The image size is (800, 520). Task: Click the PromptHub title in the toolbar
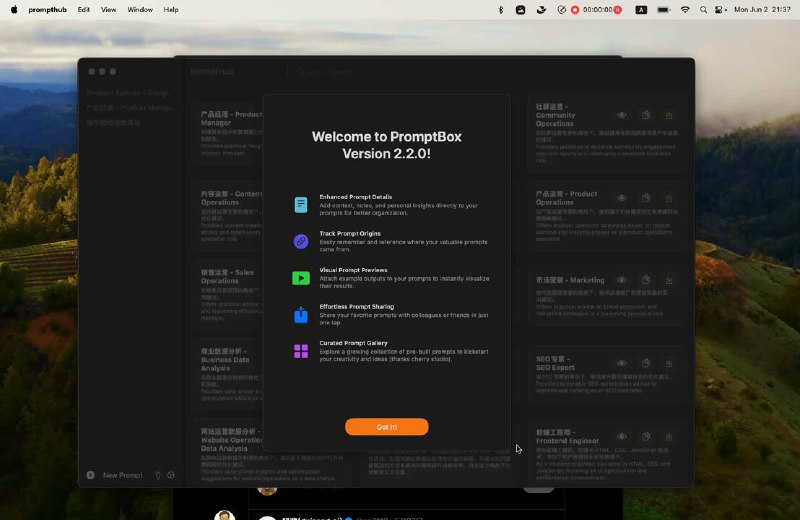coord(212,71)
